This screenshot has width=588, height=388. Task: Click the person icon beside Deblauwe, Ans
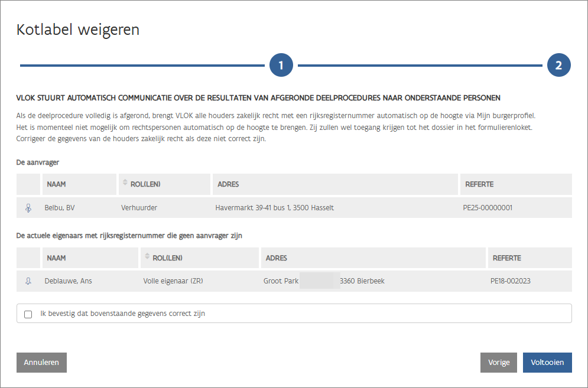[x=28, y=281]
